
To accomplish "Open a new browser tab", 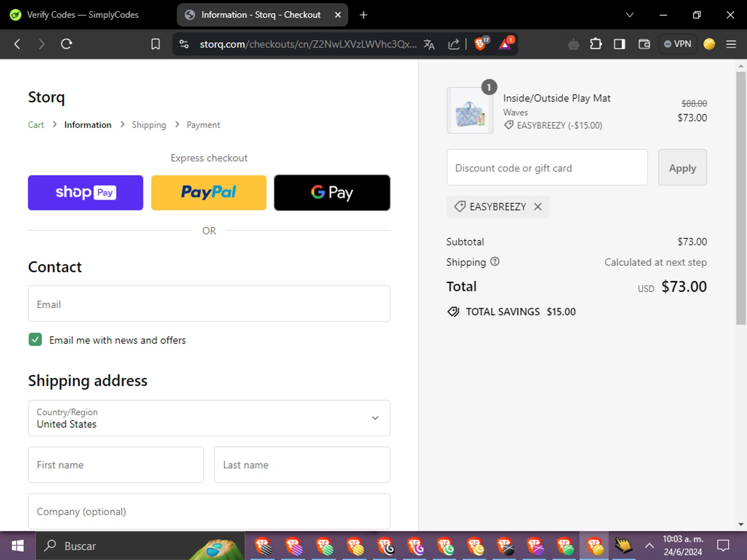I will tap(364, 15).
